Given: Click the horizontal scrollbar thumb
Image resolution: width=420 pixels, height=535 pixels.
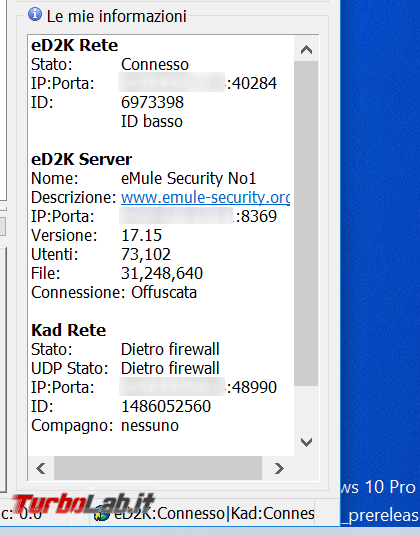Looking at the screenshot, I should [158, 468].
